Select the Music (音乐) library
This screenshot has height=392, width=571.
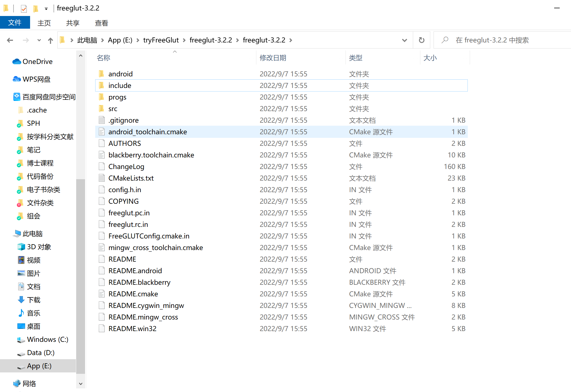(33, 313)
